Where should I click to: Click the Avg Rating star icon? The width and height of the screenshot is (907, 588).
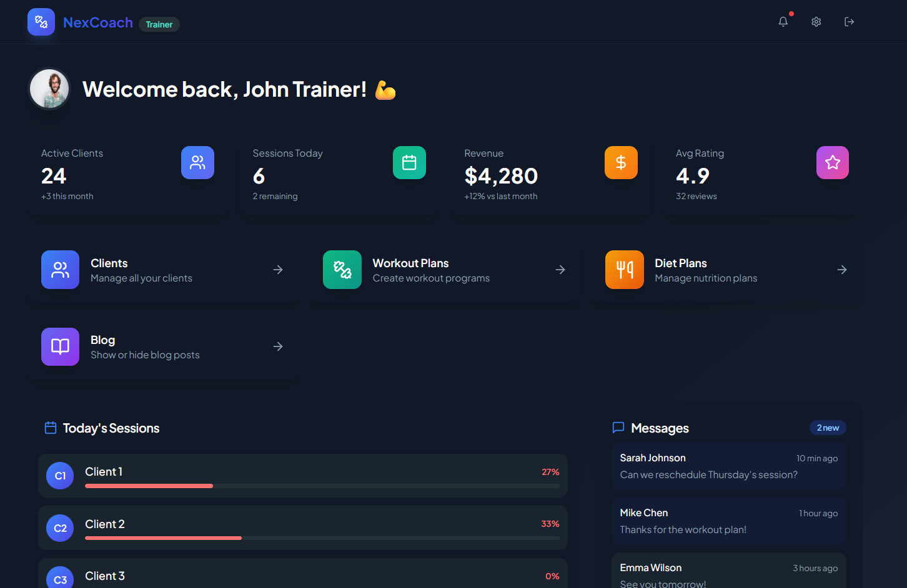833,162
